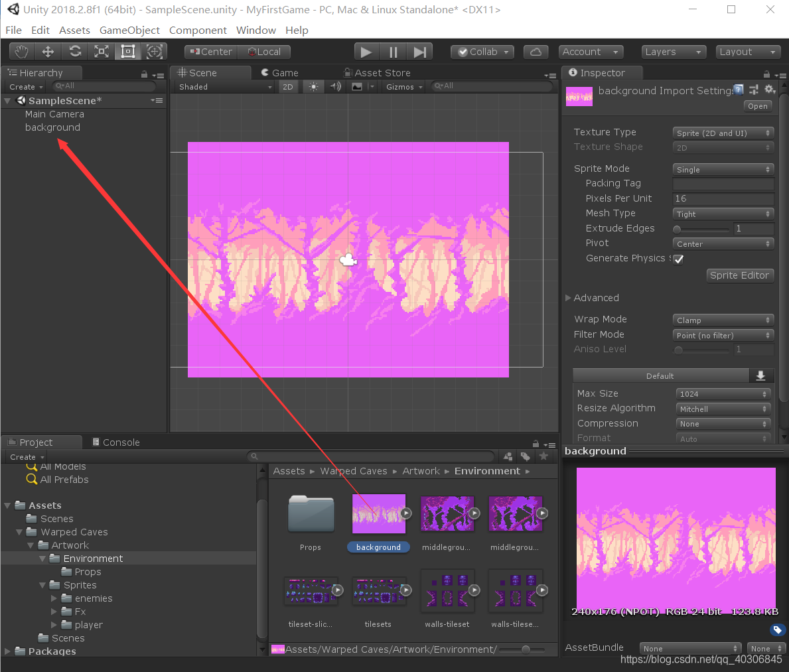Toggle pivot Center/Pivot button

(211, 52)
